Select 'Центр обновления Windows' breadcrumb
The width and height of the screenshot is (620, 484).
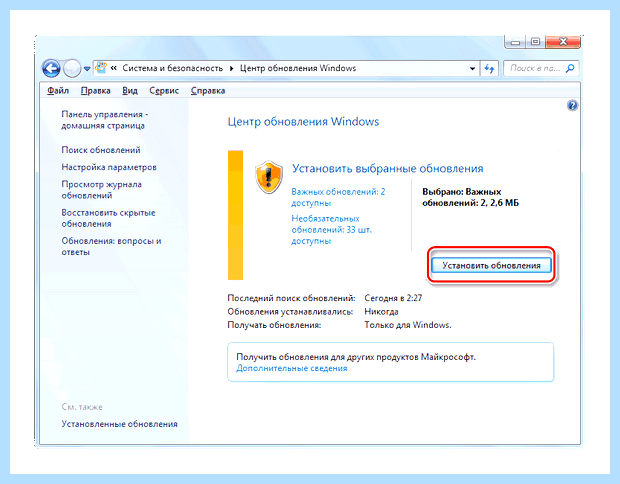point(298,68)
